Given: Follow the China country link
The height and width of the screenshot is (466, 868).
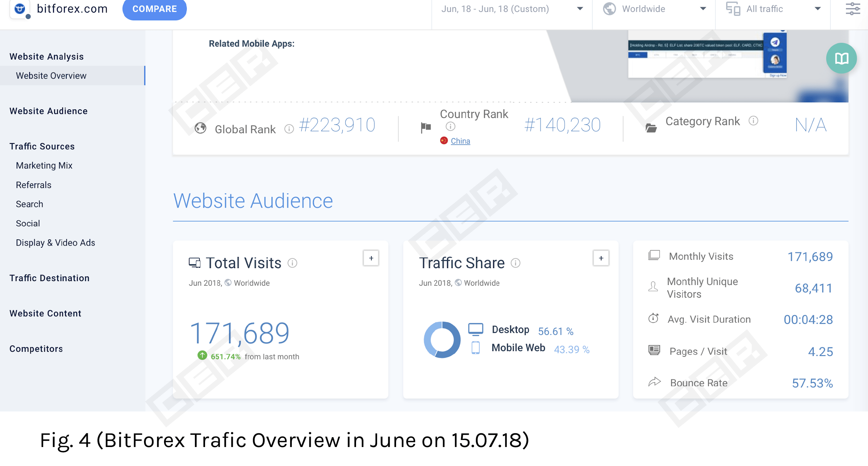Looking at the screenshot, I should pos(460,141).
